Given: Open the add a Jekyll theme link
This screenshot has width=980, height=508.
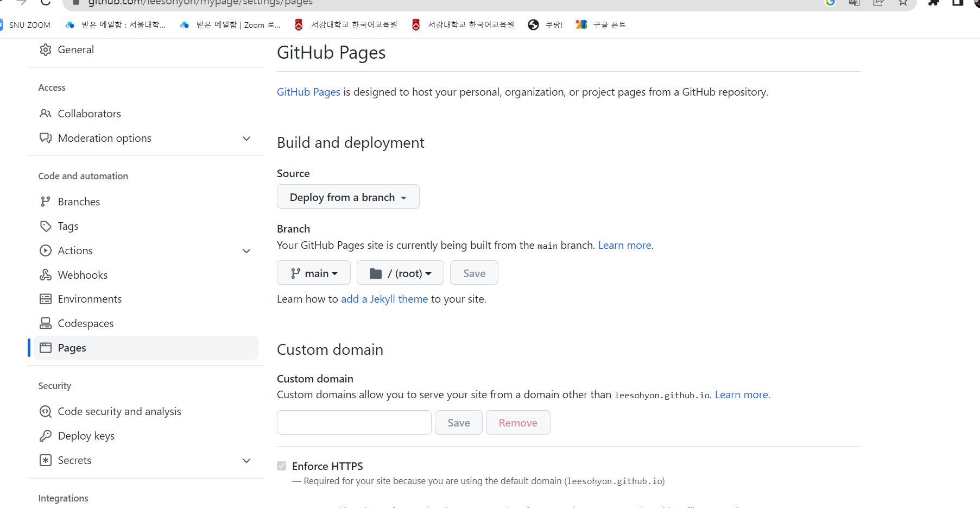Looking at the screenshot, I should click(x=384, y=299).
